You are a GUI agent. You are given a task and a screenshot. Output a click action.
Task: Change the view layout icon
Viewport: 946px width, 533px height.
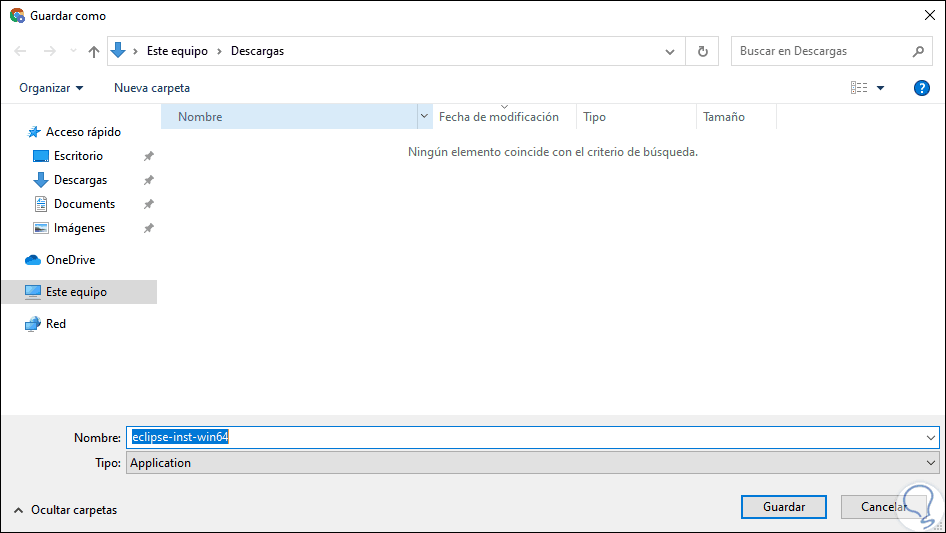pos(859,88)
